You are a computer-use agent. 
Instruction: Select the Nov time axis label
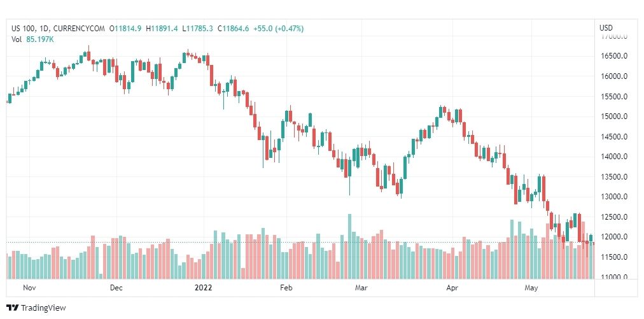[x=29, y=288]
